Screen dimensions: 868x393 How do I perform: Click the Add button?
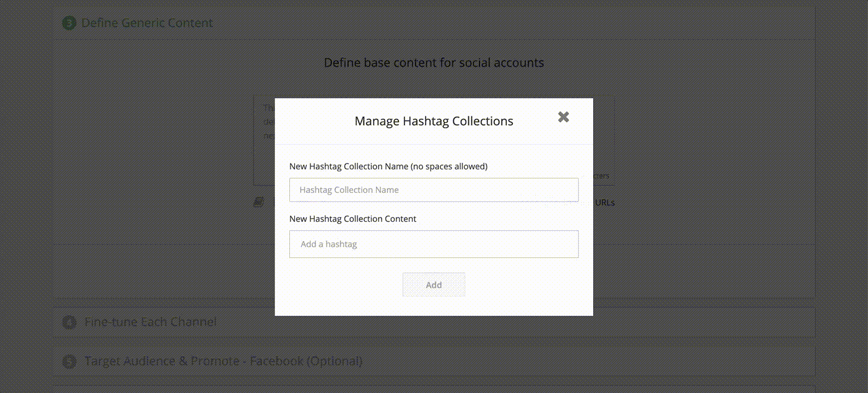coord(434,284)
